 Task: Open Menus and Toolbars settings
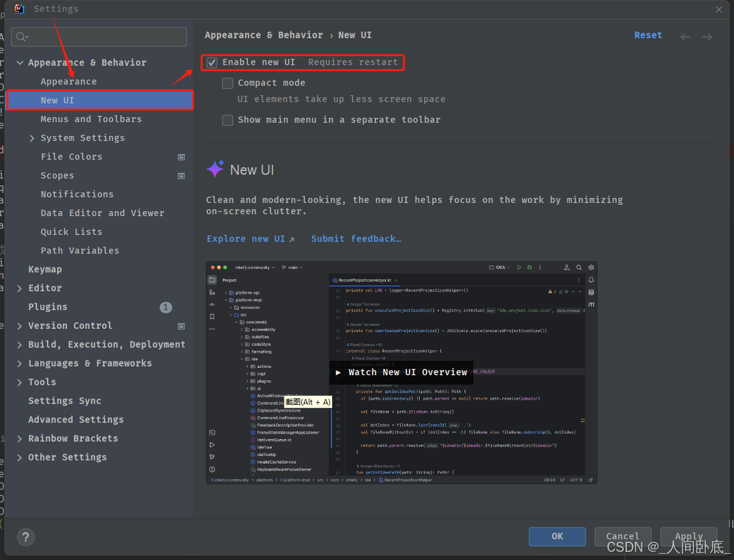pyautogui.click(x=91, y=119)
